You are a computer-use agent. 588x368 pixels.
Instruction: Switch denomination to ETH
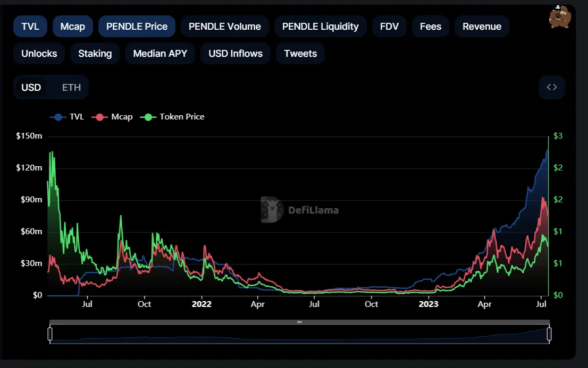coord(71,87)
